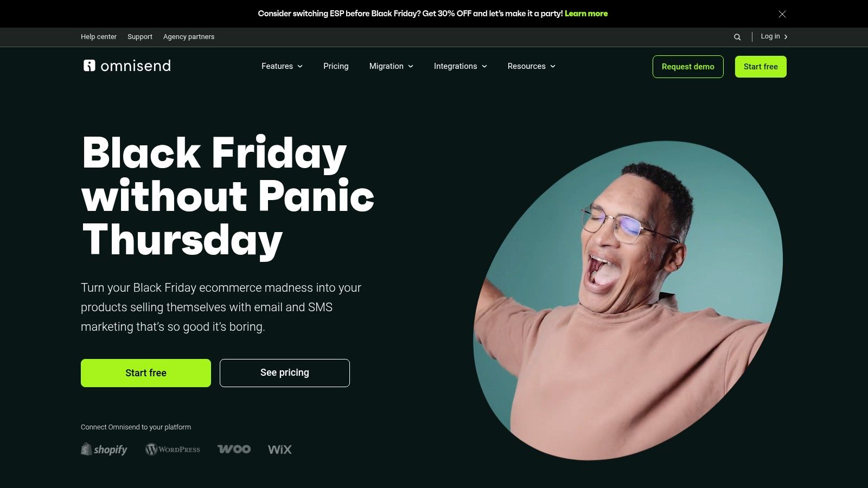Screen dimensions: 868x488
Task: Click the Omnisend logo icon
Action: (89, 66)
